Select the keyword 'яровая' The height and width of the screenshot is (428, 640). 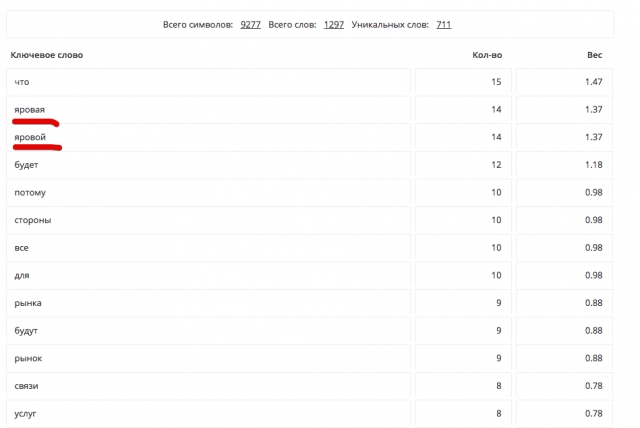29,110
